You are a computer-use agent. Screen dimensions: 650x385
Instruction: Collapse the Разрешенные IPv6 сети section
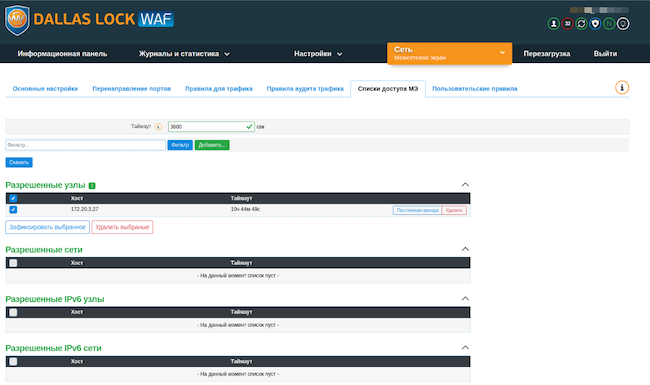pyautogui.click(x=465, y=347)
